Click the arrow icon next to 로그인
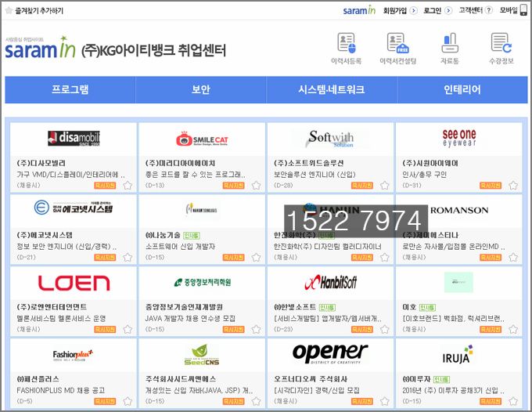This screenshot has width=532, height=412. tap(448, 10)
